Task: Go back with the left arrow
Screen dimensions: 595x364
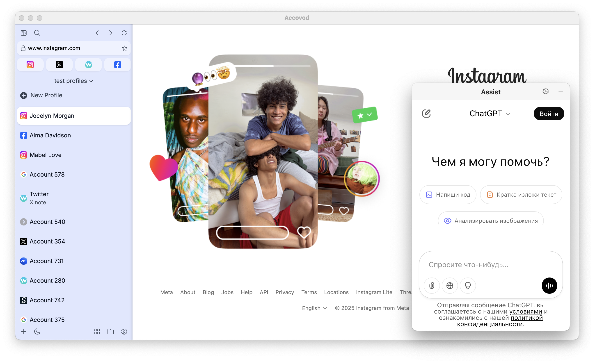Action: (x=97, y=33)
